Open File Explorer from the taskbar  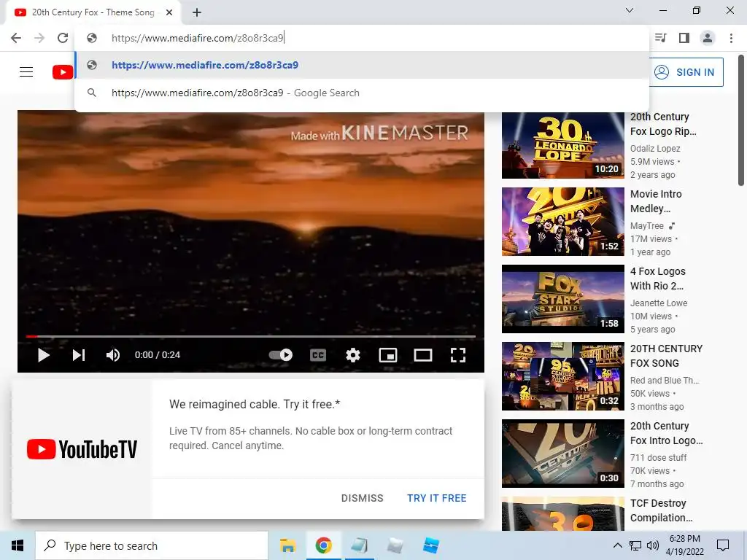tap(287, 545)
